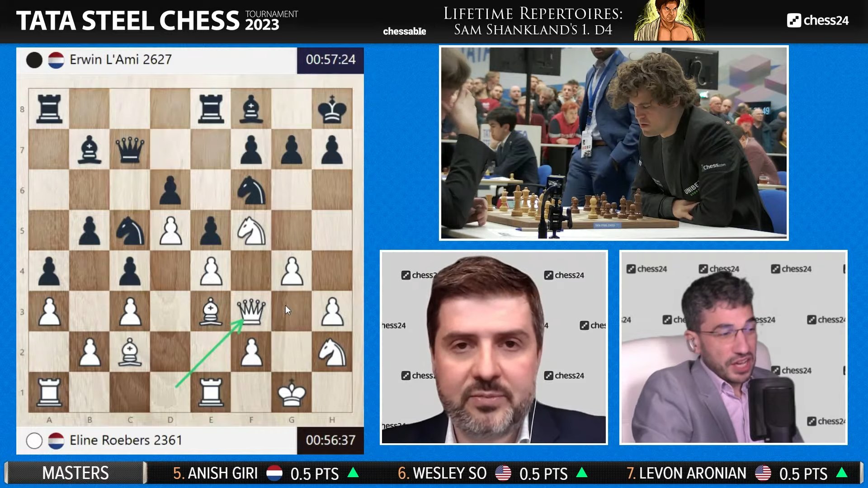The image size is (868, 488).
Task: Click the black pawn on a4
Action: coord(49,271)
